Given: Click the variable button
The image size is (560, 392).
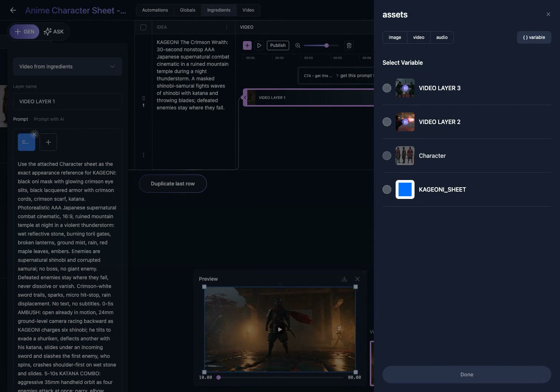Looking at the screenshot, I should tap(534, 37).
